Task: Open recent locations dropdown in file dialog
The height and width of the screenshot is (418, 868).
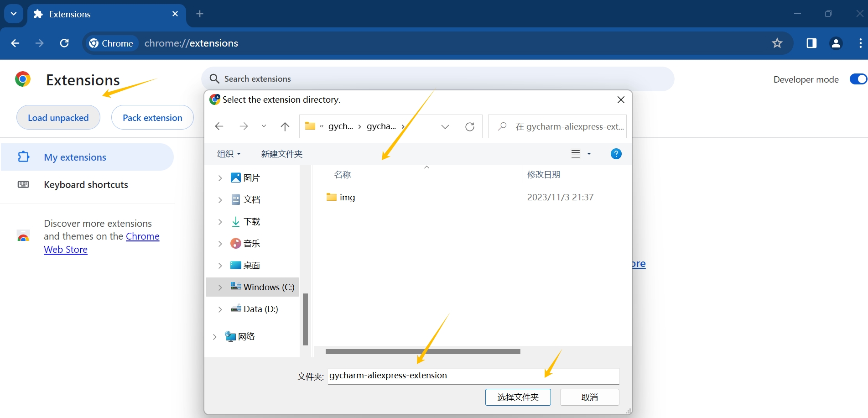Action: point(264,126)
